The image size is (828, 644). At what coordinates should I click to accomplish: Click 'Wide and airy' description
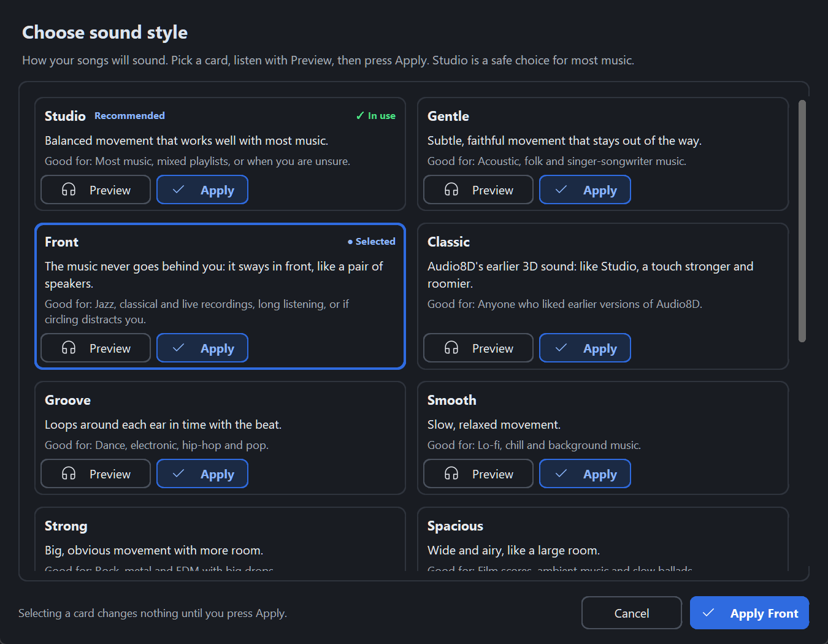point(513,550)
